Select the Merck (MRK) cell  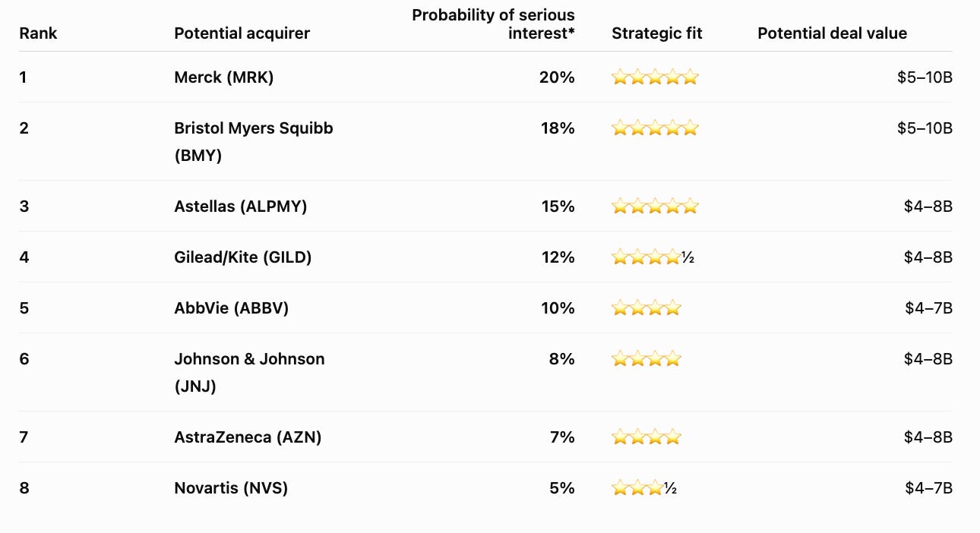(x=224, y=77)
